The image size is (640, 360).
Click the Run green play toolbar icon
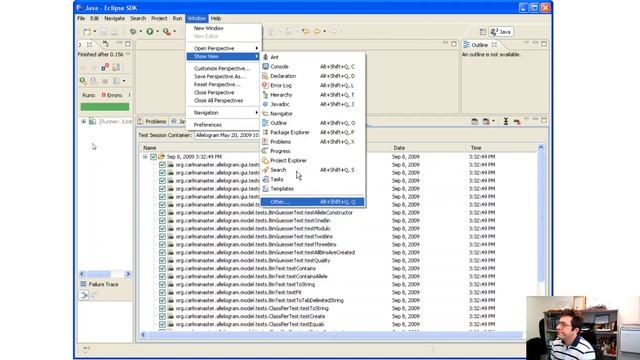(x=150, y=31)
